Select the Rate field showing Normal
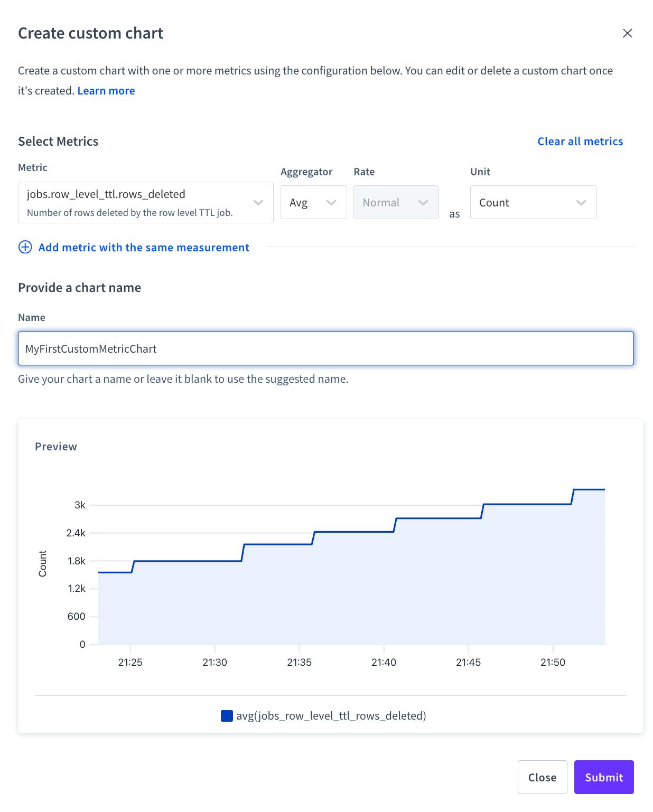653x812 pixels. pos(396,202)
